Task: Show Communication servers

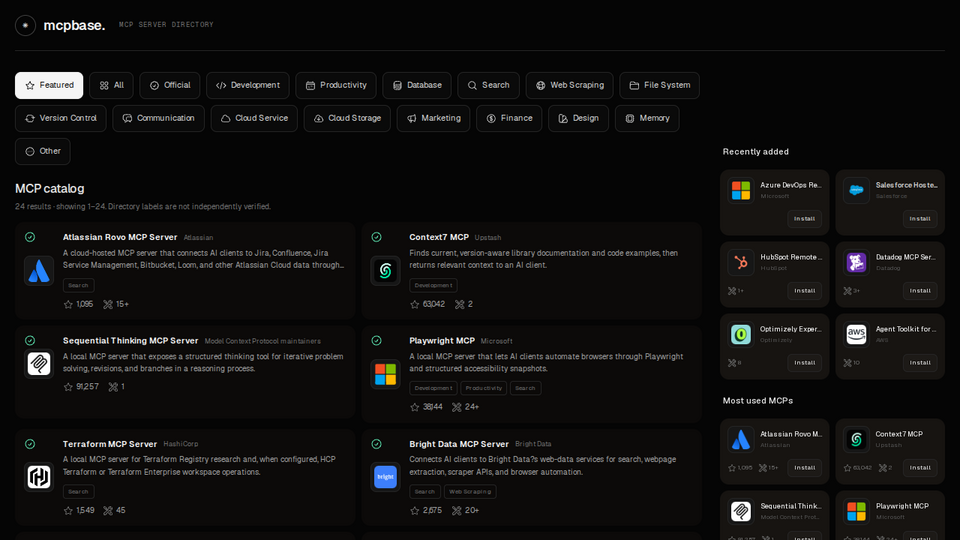Action: 159,119
